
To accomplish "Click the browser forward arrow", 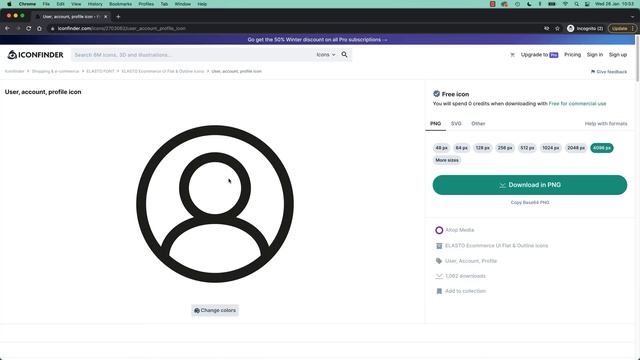I will [x=18, y=29].
